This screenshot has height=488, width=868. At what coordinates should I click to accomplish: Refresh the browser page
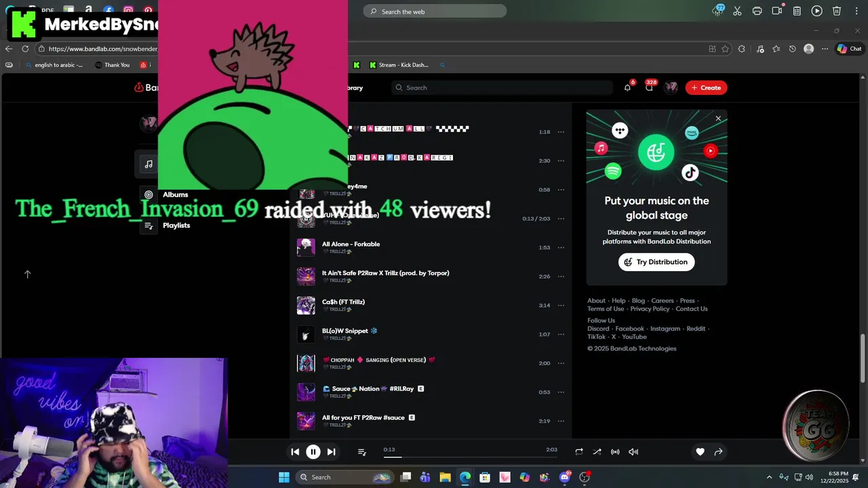[25, 49]
